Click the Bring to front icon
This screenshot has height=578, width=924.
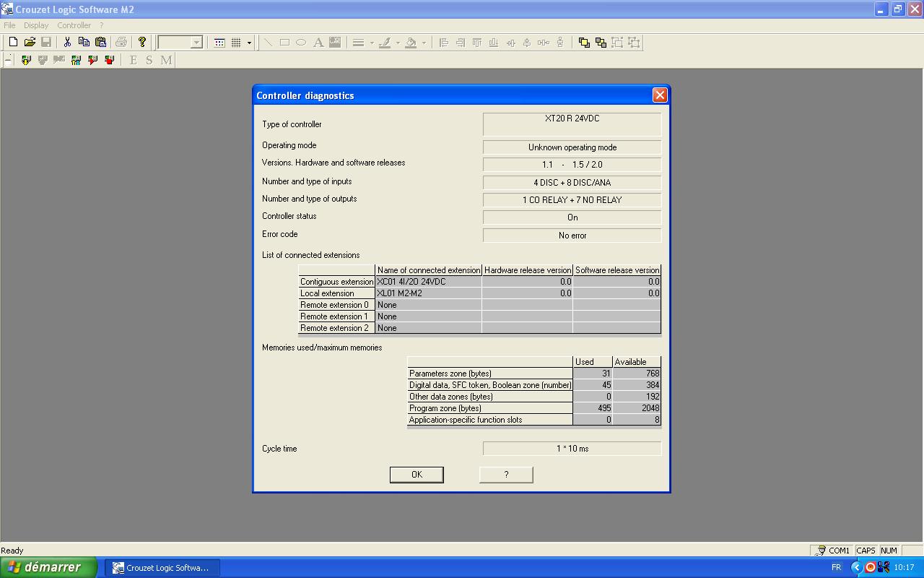[x=584, y=43]
